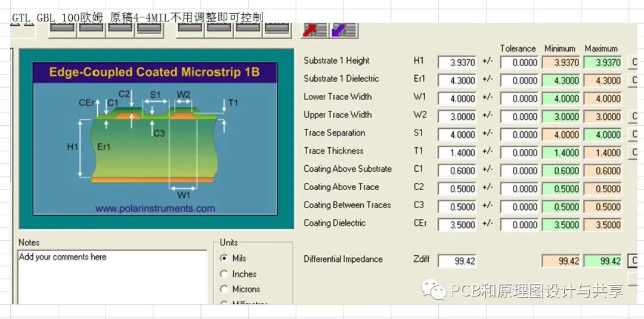Screen dimensions: 644x319
Task: Hit the Calculate button on the Trace Separation row
Action: [x=634, y=135]
